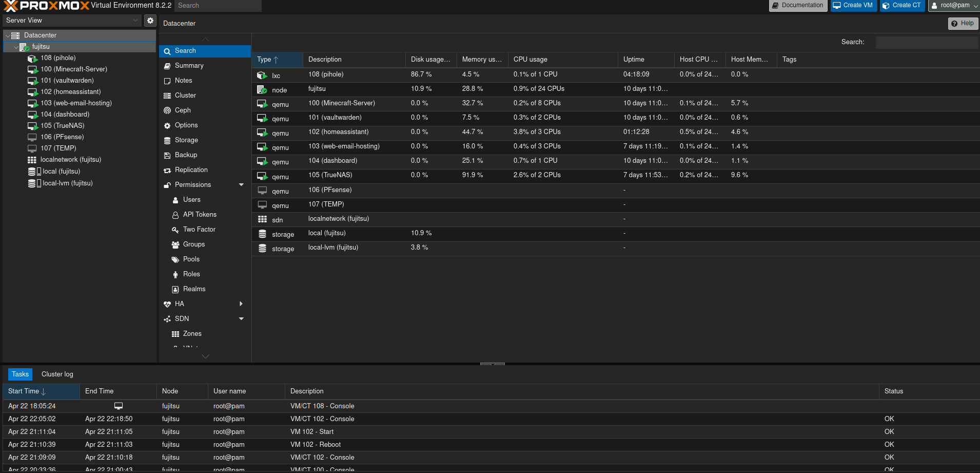Click the localnetwork (fujitsu) SDN grid icon in tree
This screenshot has width=980, height=473.
32,160
